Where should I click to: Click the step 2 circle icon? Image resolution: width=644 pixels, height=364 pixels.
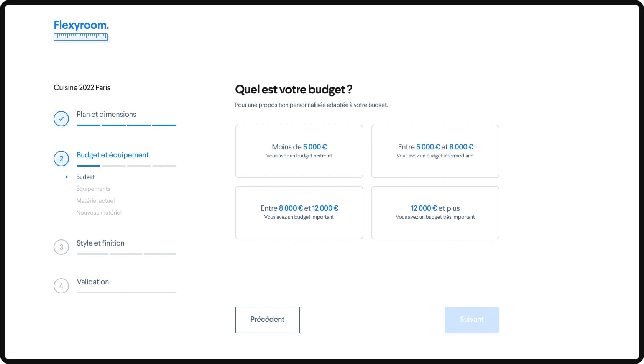click(61, 159)
